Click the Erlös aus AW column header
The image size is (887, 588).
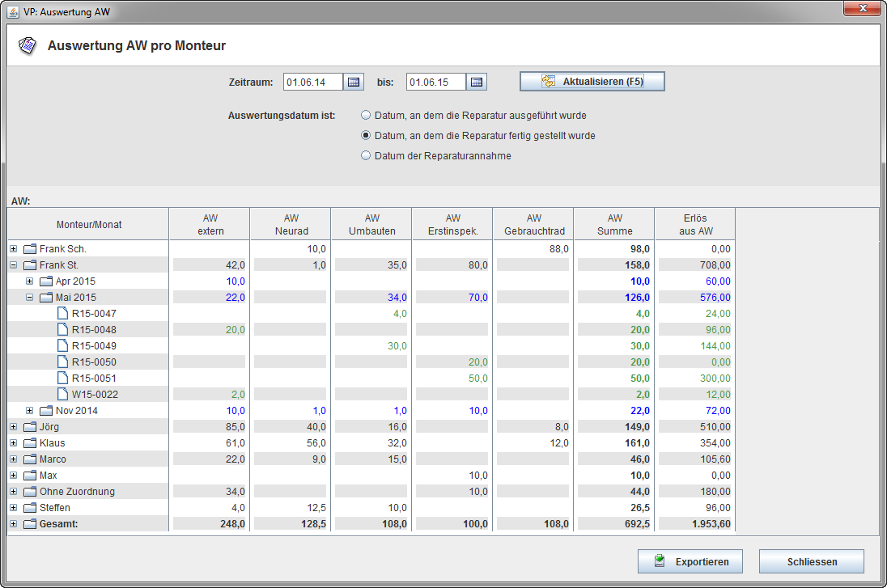[695, 224]
